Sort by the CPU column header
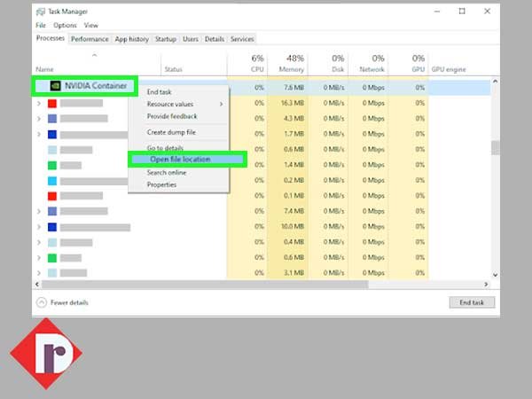Screen dimensions: 532x399 coord(257,69)
